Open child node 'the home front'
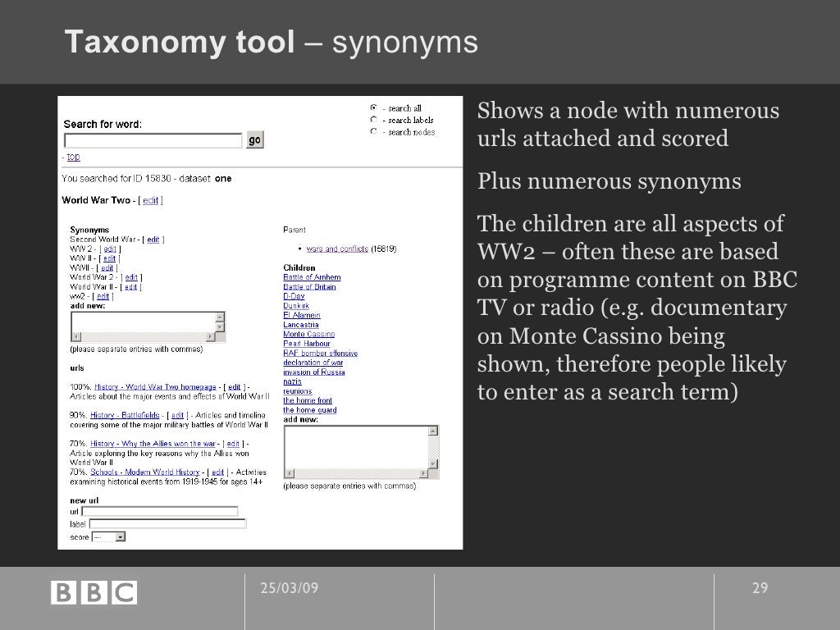The width and height of the screenshot is (840, 630). click(x=308, y=400)
